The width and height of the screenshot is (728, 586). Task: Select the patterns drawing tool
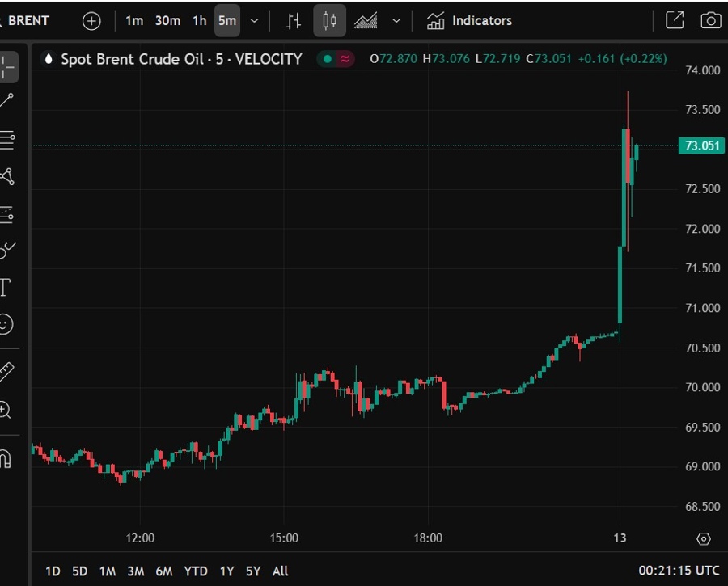coord(7,177)
